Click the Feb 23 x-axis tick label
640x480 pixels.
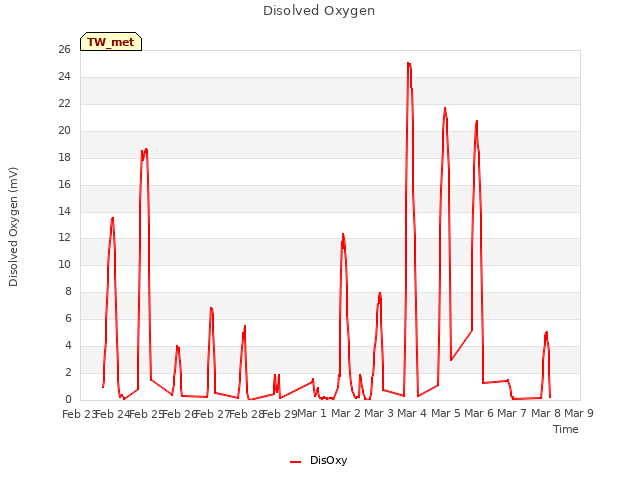pos(79,414)
